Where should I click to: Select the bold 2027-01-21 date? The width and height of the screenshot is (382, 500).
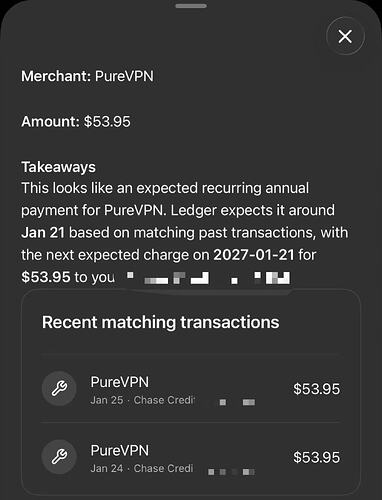[x=254, y=255]
